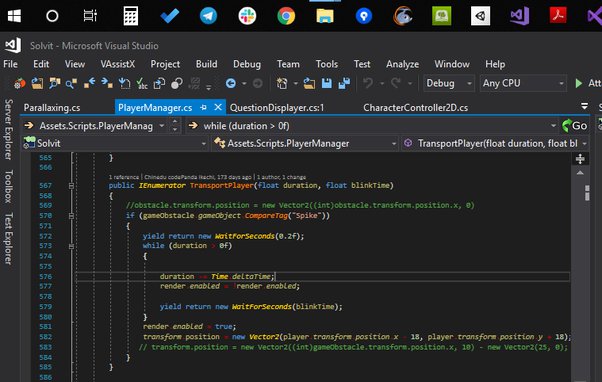Open the Test menu
Screen dimensions: 602x382
(362, 64)
